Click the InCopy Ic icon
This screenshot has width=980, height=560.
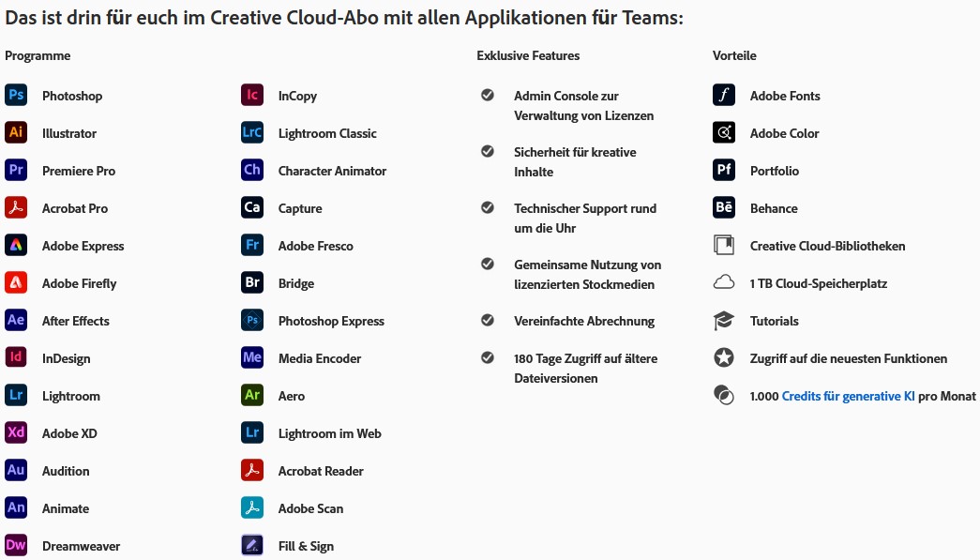252,95
